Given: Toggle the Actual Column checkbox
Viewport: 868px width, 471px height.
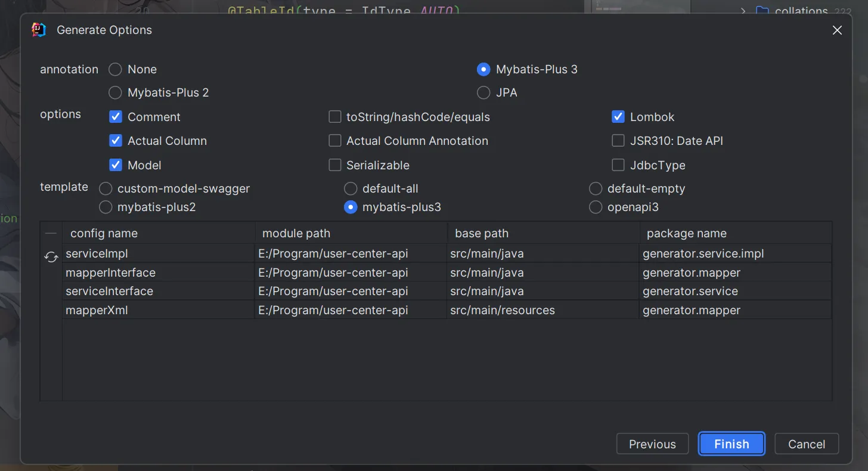Looking at the screenshot, I should (116, 141).
